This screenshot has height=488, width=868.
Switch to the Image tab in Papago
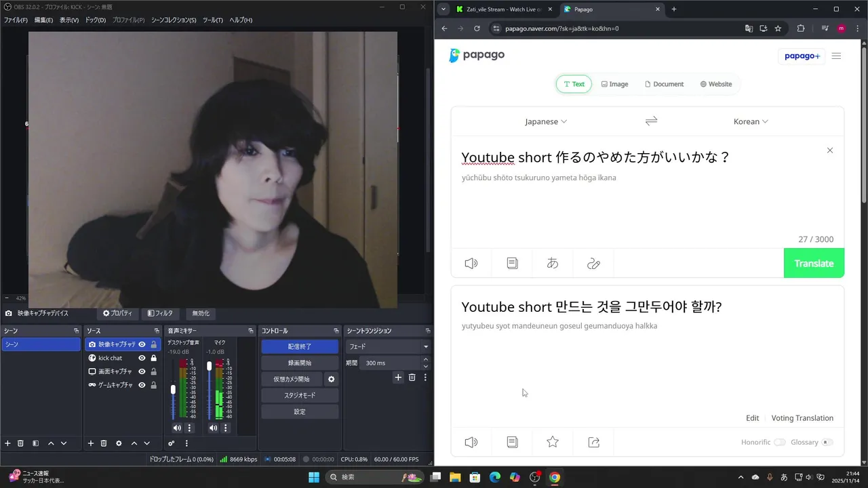click(614, 84)
